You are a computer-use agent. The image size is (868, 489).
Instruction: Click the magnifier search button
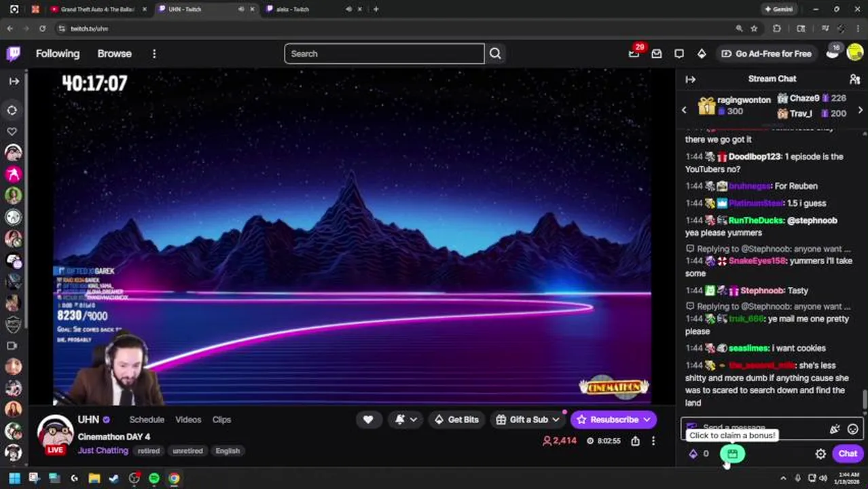(495, 54)
